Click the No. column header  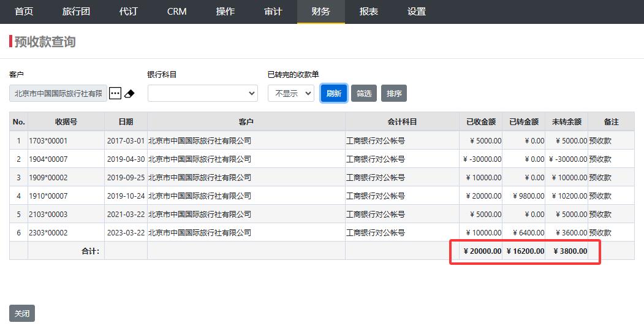(19, 121)
